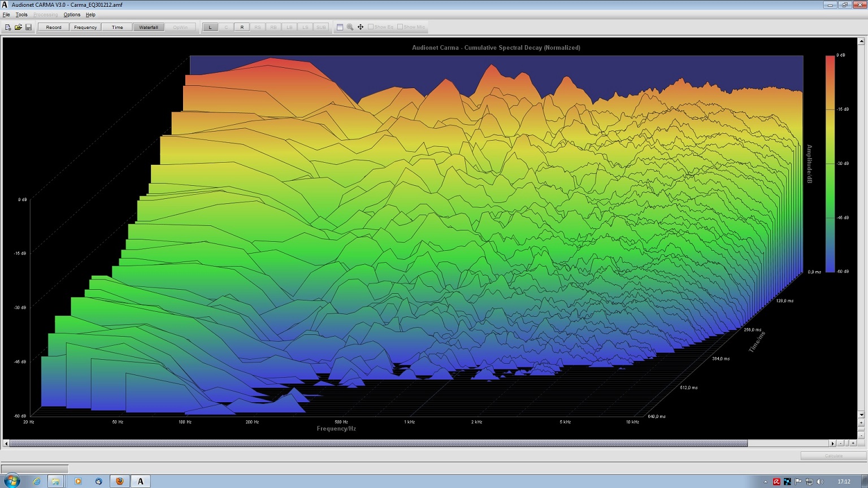This screenshot has height=488, width=868.
Task: Click the plus button beside horizontal scrollbar
Action: point(853,443)
